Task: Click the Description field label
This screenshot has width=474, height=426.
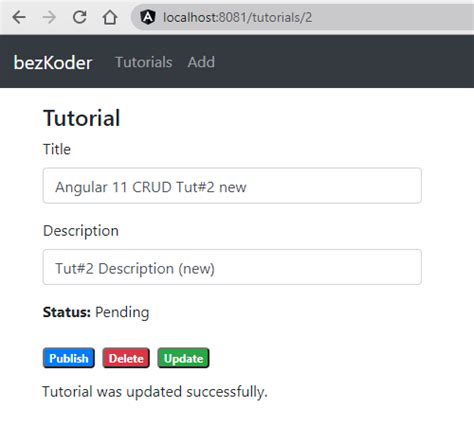Action: [x=81, y=231]
